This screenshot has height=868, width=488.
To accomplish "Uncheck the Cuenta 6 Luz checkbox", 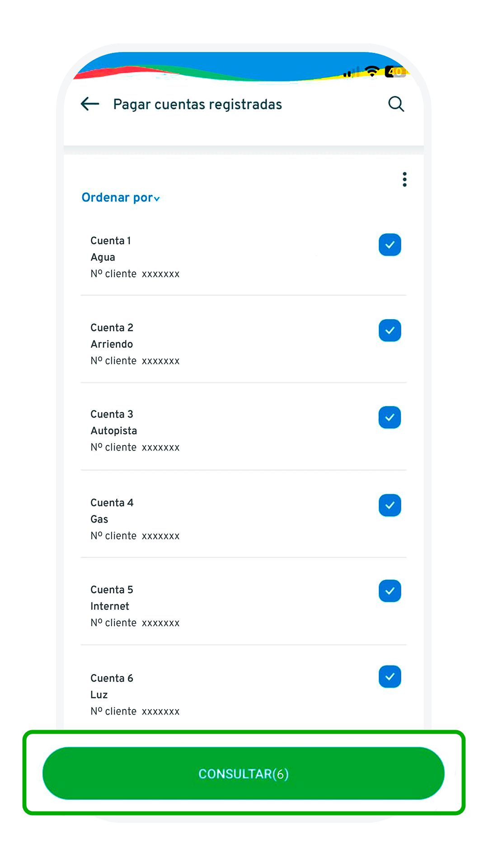I will [x=389, y=677].
